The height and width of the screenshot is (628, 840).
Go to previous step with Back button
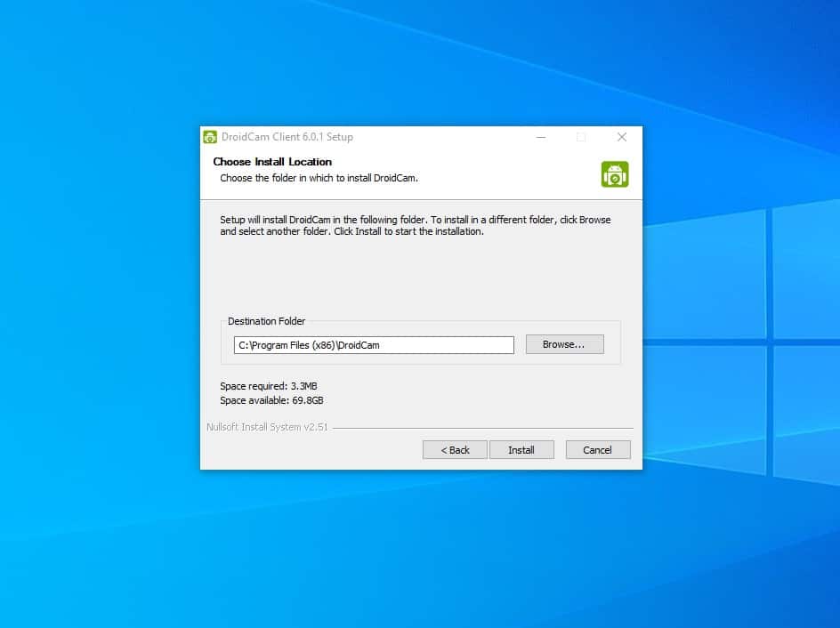[x=455, y=450]
